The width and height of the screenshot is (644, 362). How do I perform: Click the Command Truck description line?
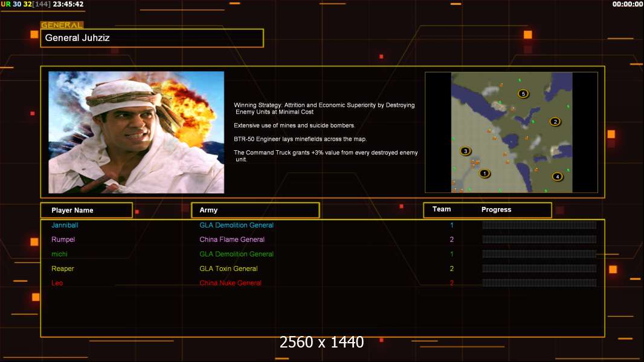coord(326,156)
